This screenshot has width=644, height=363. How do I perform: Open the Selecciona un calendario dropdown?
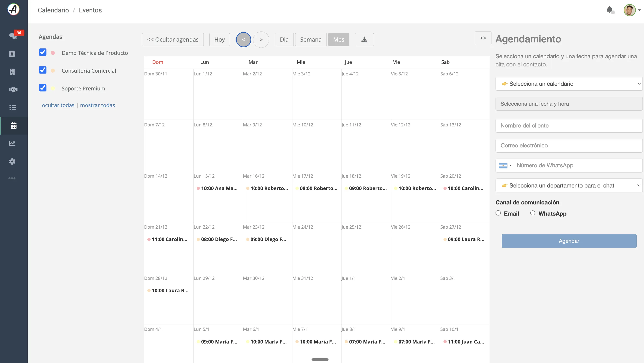point(569,84)
